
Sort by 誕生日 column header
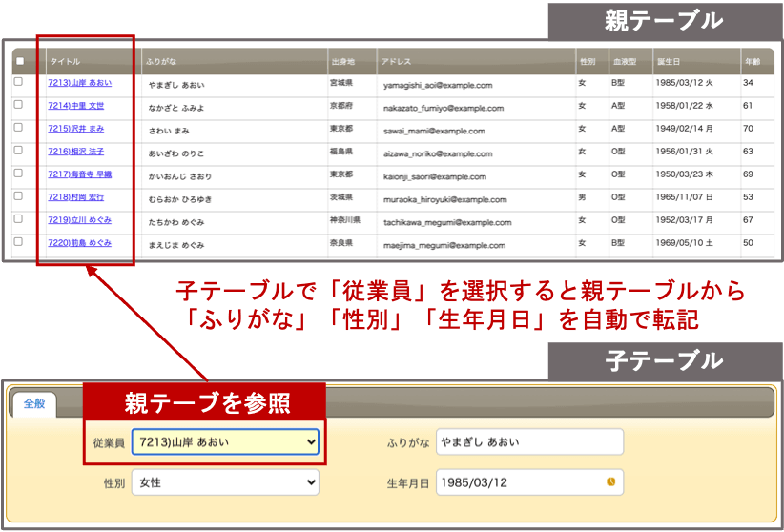[x=668, y=62]
